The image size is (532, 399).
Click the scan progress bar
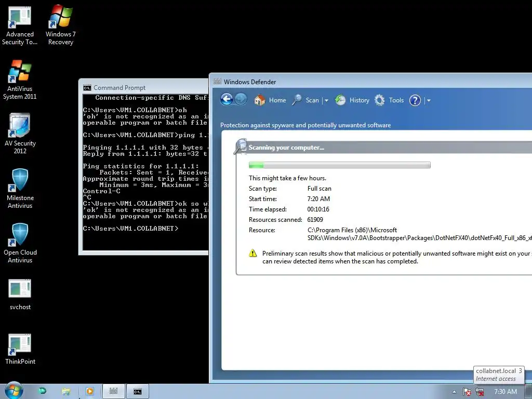click(x=340, y=165)
